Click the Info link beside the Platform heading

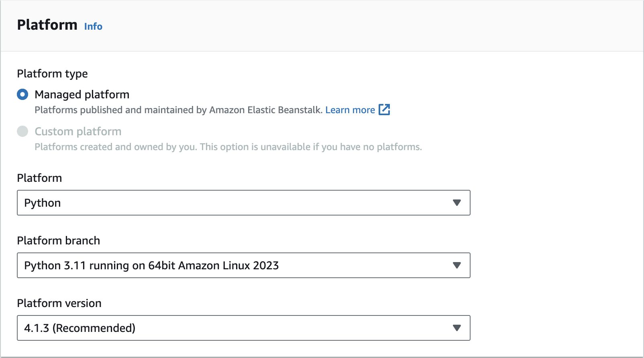(x=93, y=26)
